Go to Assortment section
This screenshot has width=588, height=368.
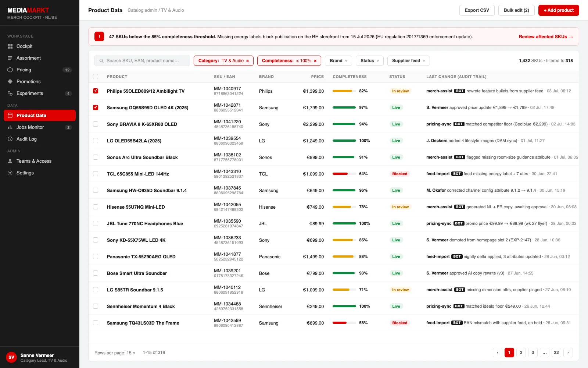[40, 58]
